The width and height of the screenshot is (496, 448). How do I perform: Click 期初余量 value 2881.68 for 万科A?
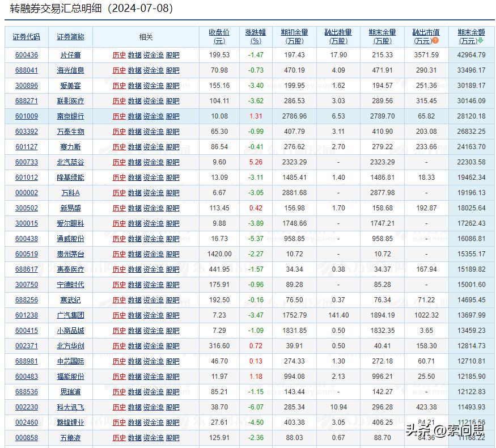click(x=294, y=193)
